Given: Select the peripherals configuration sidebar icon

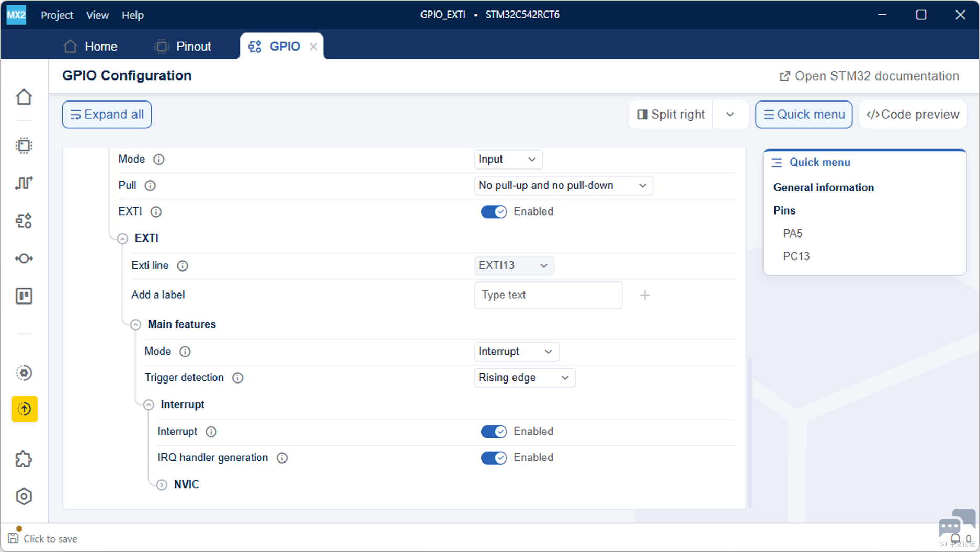Looking at the screenshot, I should click(x=24, y=221).
